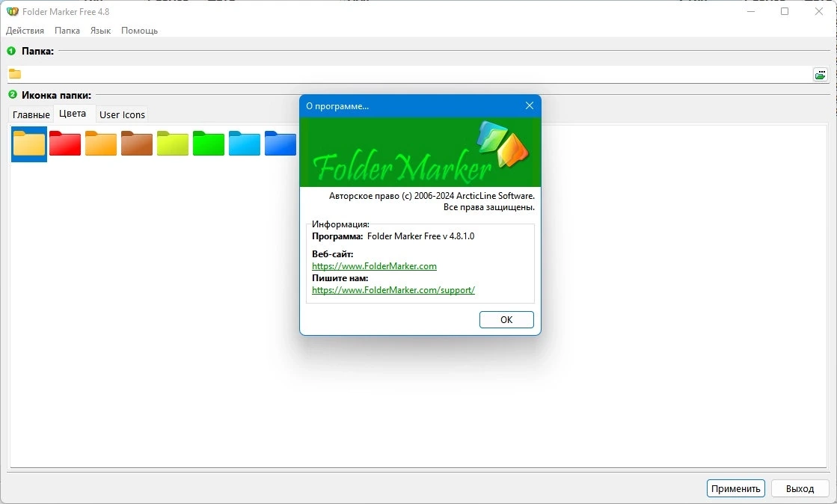Pick the bright green folder icon
This screenshot has width=837, height=504.
click(x=208, y=143)
